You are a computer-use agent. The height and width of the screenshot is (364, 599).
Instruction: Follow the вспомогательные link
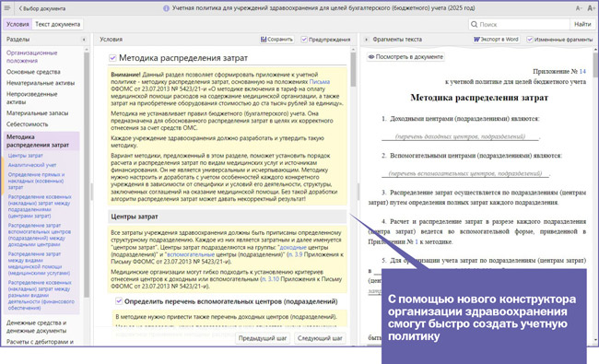click(x=191, y=254)
